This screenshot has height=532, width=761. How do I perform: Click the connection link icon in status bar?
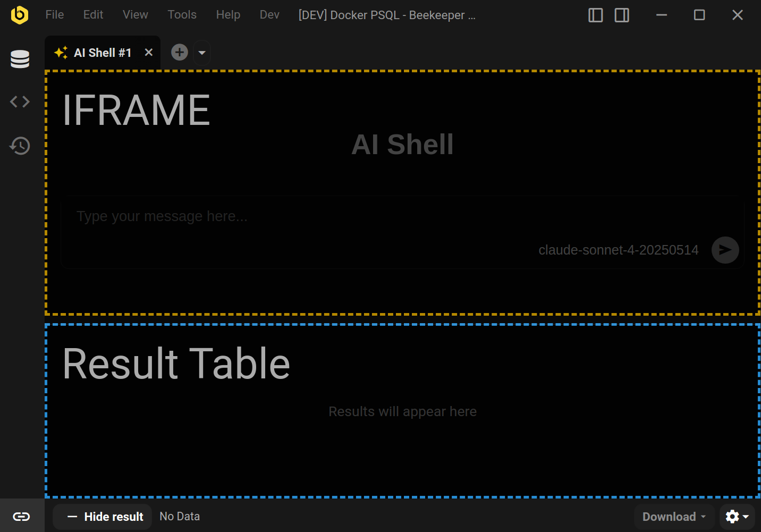22,517
